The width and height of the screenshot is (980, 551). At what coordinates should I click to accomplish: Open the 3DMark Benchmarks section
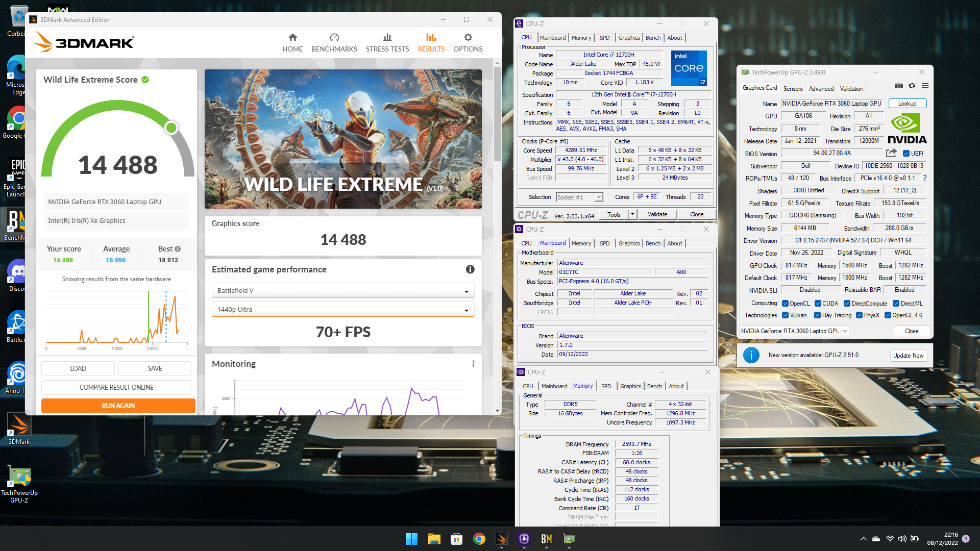pos(334,43)
